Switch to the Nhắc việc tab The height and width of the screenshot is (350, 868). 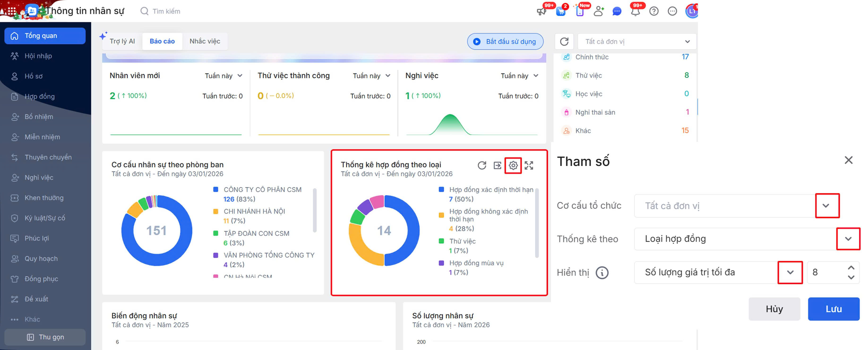click(x=205, y=42)
